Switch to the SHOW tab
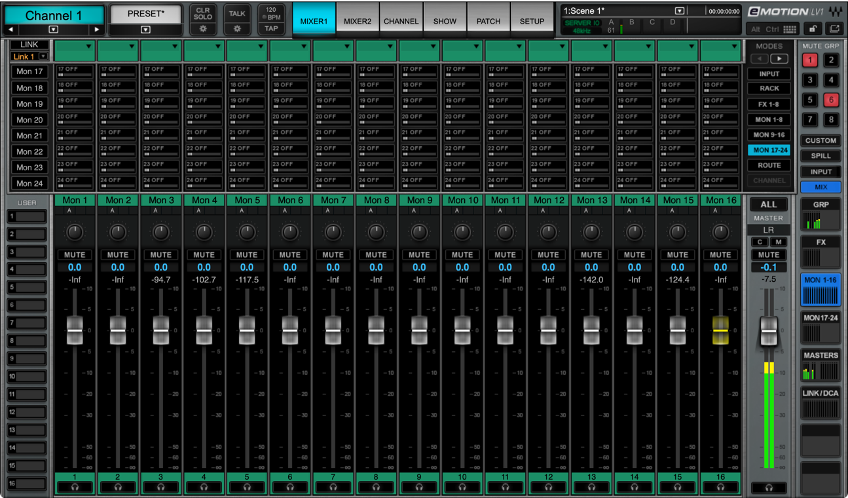848x498 pixels. point(445,21)
